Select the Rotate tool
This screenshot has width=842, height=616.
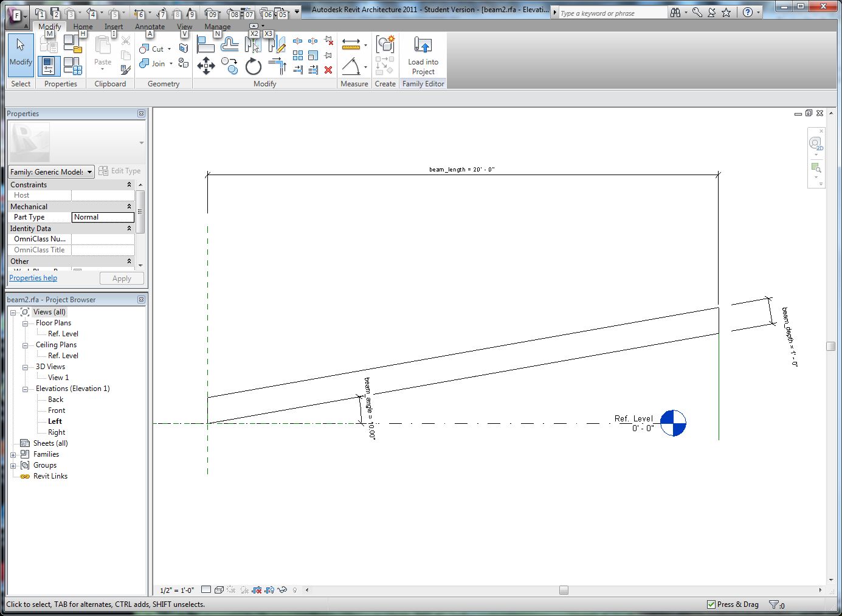click(253, 67)
